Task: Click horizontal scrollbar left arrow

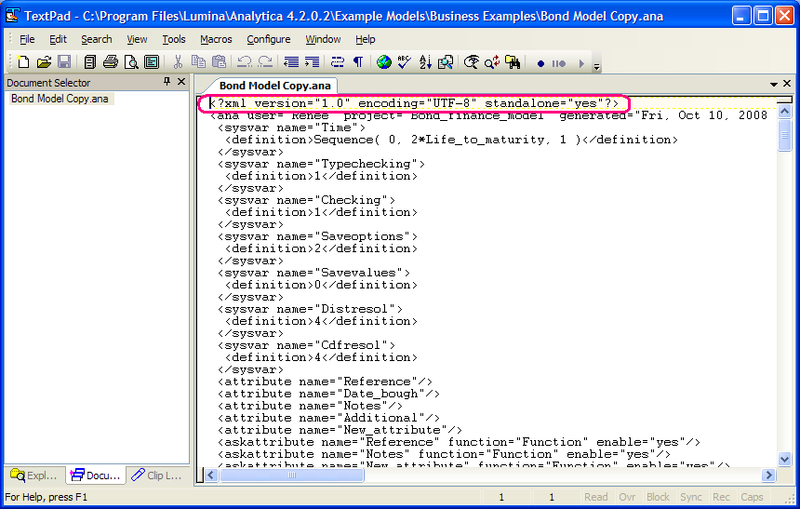Action: 211,475
